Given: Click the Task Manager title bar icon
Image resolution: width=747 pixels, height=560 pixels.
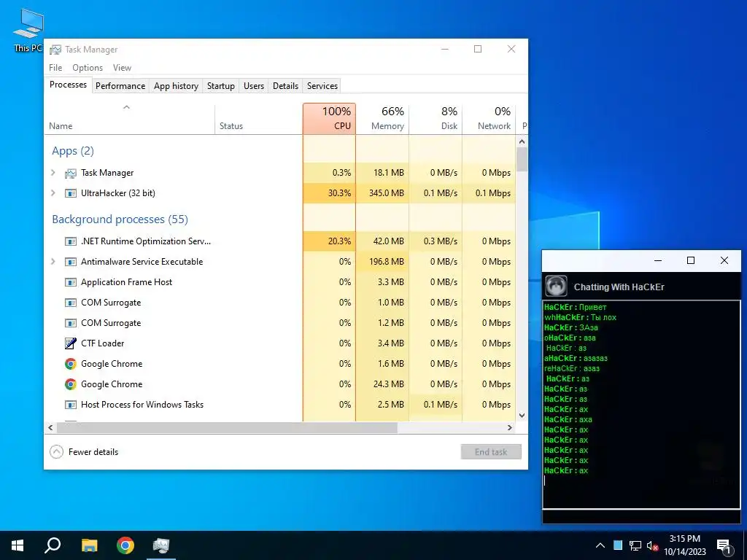Looking at the screenshot, I should (55, 50).
